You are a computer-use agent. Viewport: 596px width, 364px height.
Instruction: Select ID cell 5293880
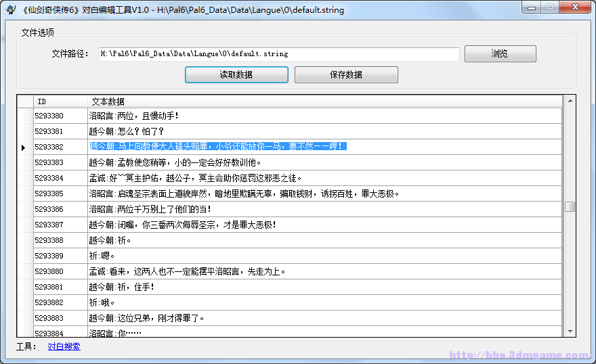(60, 271)
